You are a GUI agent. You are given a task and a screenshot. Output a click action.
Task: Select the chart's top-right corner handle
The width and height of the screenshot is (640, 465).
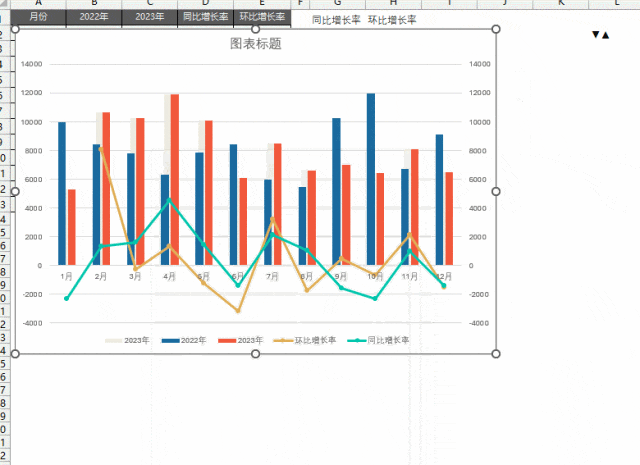(x=496, y=29)
